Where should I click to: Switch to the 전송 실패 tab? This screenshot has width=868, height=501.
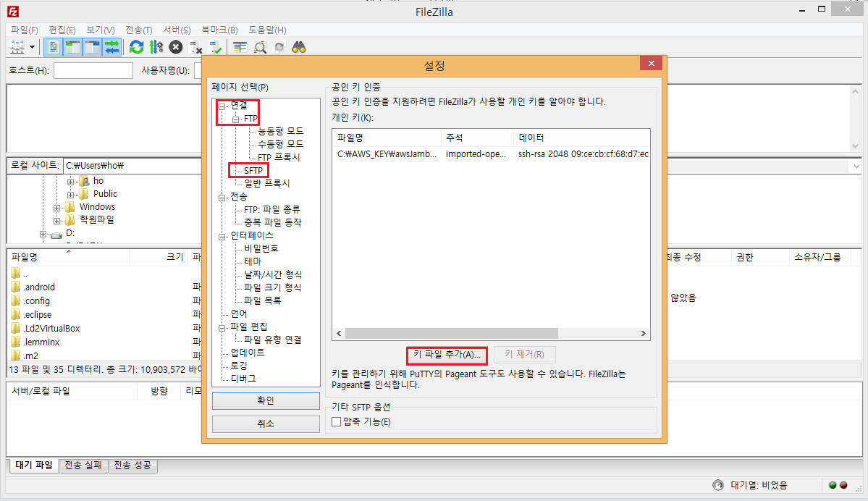pos(83,466)
